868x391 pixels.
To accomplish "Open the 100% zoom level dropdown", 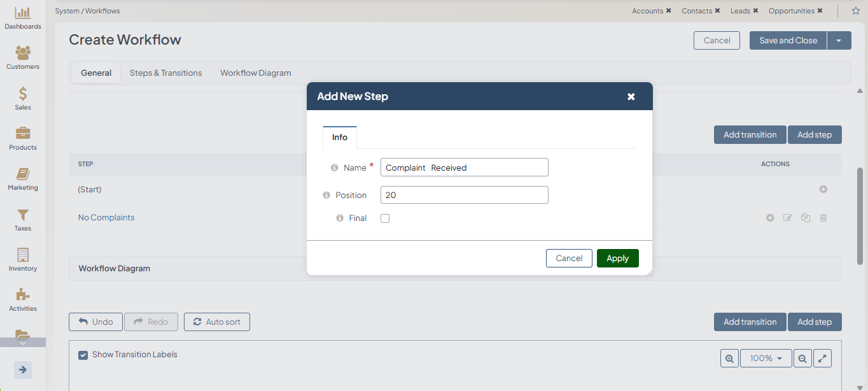I will click(766, 359).
